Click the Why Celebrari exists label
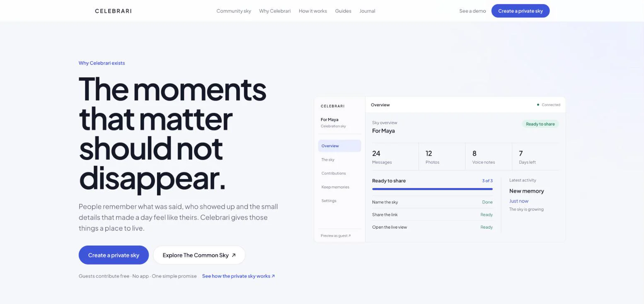644x304 pixels. pos(102,63)
